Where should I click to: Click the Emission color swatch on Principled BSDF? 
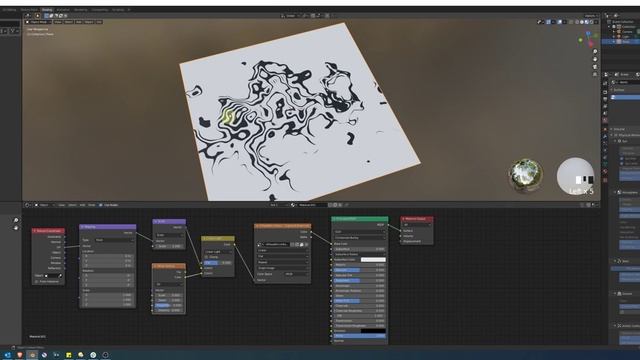click(373, 331)
